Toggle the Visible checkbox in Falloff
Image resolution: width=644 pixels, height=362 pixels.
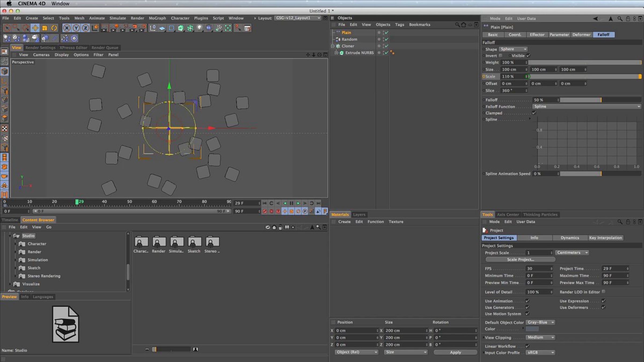click(528, 56)
